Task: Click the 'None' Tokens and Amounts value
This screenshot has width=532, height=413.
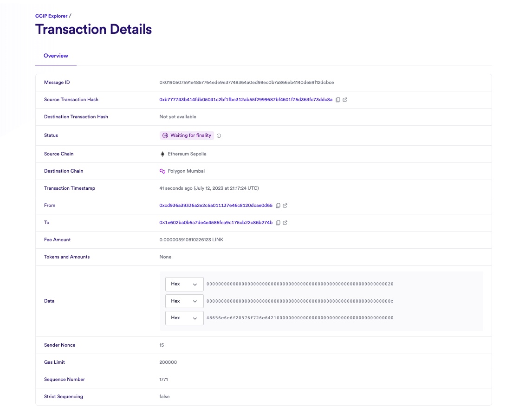Action: tap(165, 257)
